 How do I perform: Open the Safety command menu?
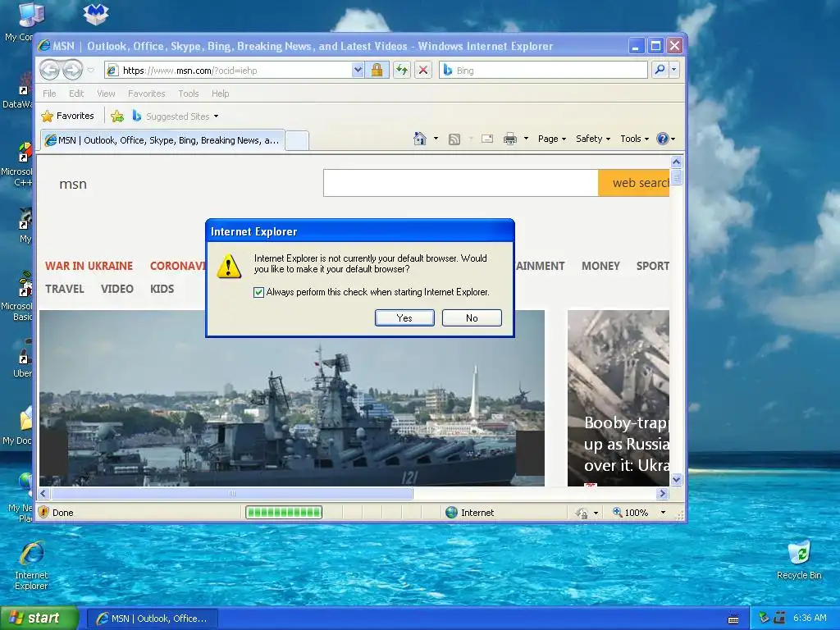593,139
